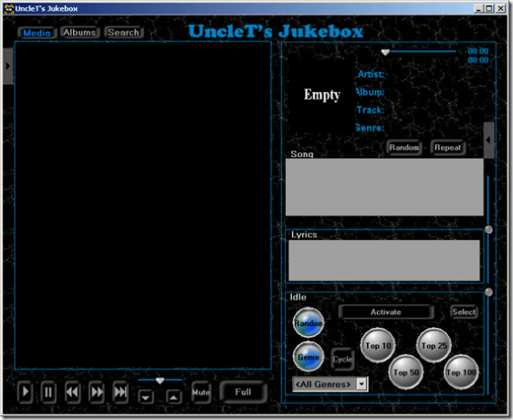Pause the current track
513x420 pixels.
pyautogui.click(x=48, y=392)
